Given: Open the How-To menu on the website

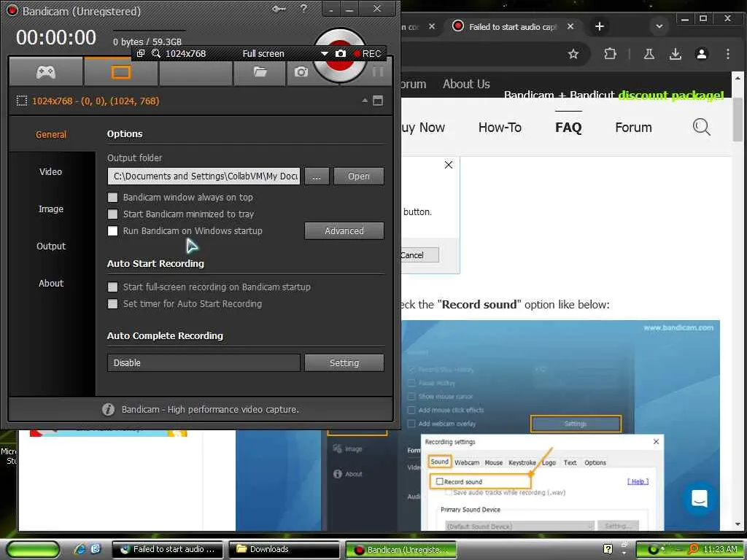Looking at the screenshot, I should coord(500,127).
